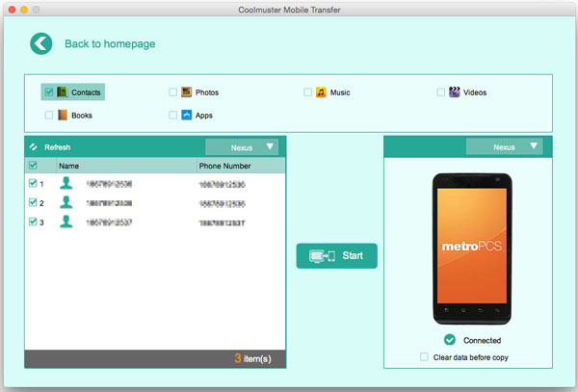The height and width of the screenshot is (392, 578).
Task: Select the contact name in row 1
Action: pyautogui.click(x=109, y=183)
